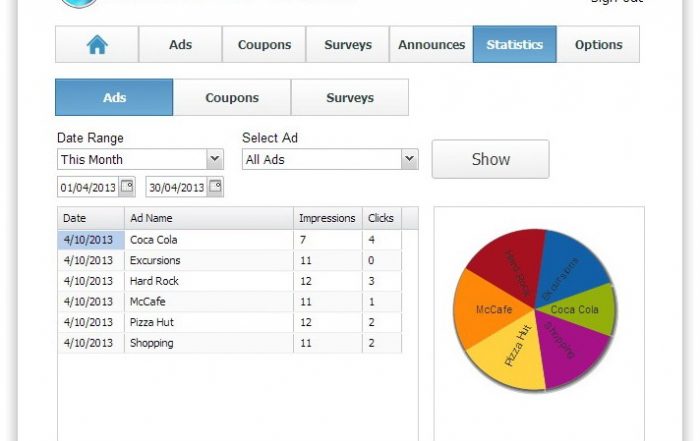Click the highlighted date cell in Coca Cola row
The width and height of the screenshot is (700, 441).
[x=91, y=240]
